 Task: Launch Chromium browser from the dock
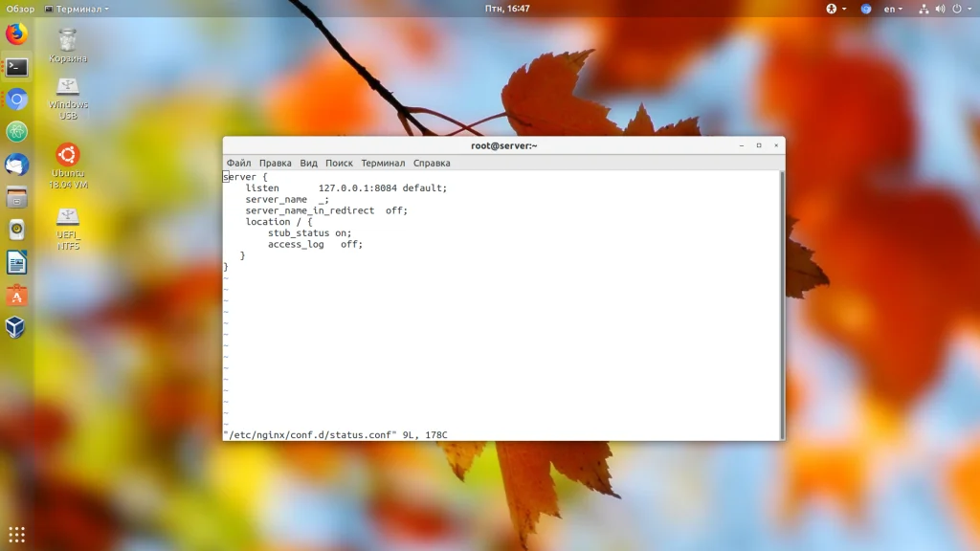(x=16, y=99)
